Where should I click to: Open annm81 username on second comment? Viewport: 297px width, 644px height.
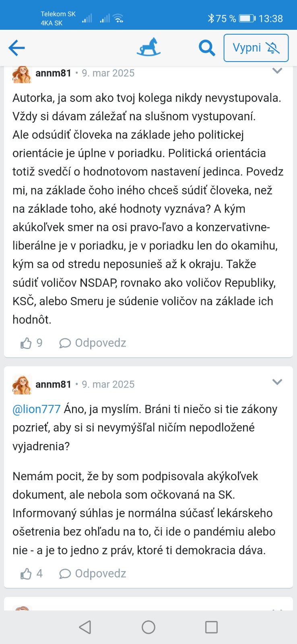tap(53, 384)
